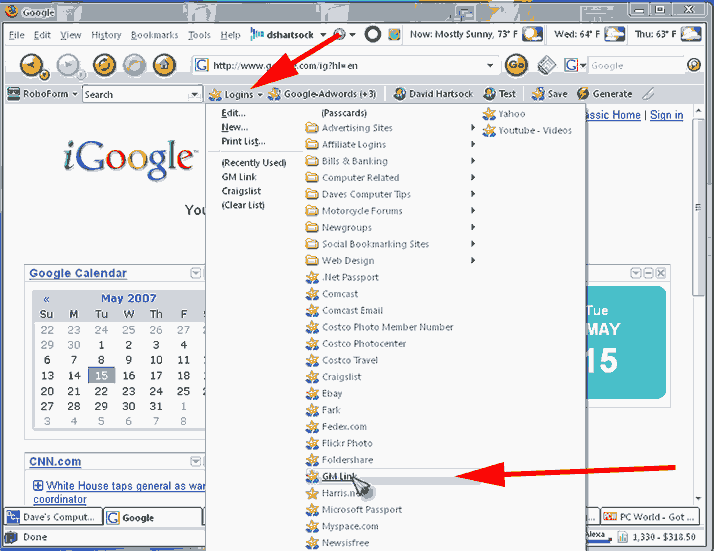Viewport: 714px width, 551px height.
Task: Expand the Web Design folder
Action: click(x=390, y=260)
